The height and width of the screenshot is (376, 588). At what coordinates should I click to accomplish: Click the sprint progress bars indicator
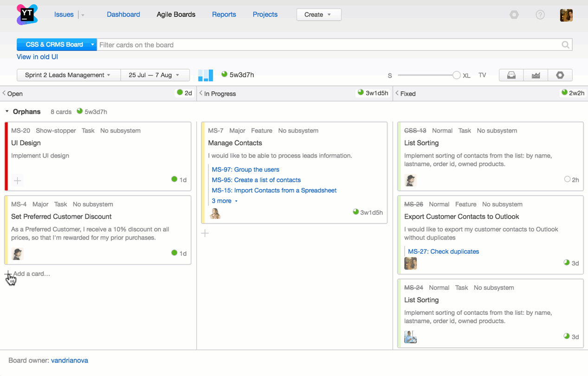pos(205,75)
